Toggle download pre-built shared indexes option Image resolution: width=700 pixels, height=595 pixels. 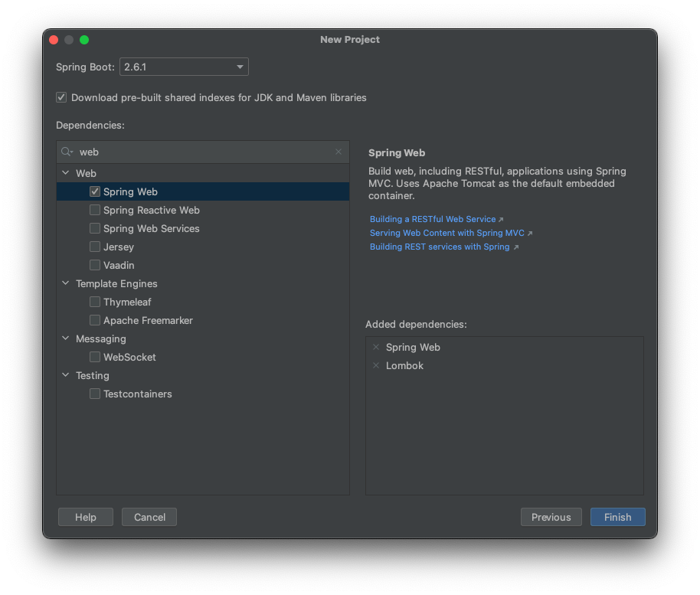coord(61,97)
